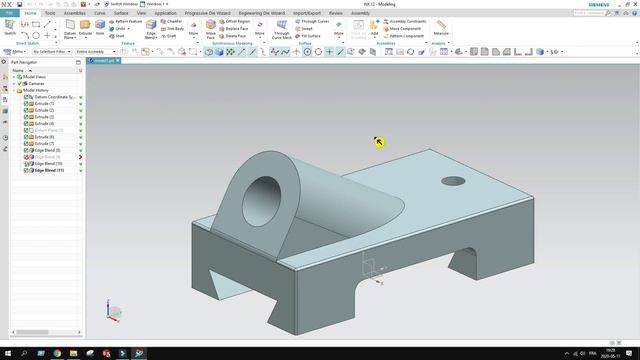Viewport: 640px width, 360px height.
Task: Toggle the Extrude (7) feature checkbox
Action: (26, 143)
